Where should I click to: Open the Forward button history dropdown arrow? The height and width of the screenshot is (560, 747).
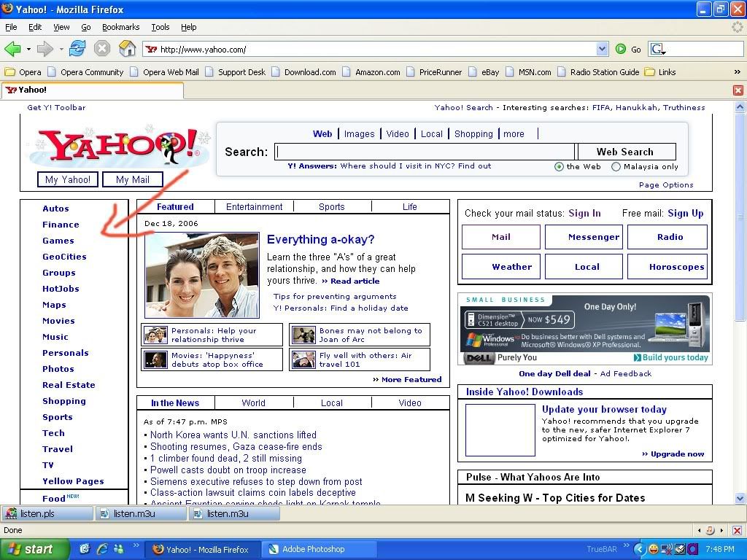pos(61,49)
